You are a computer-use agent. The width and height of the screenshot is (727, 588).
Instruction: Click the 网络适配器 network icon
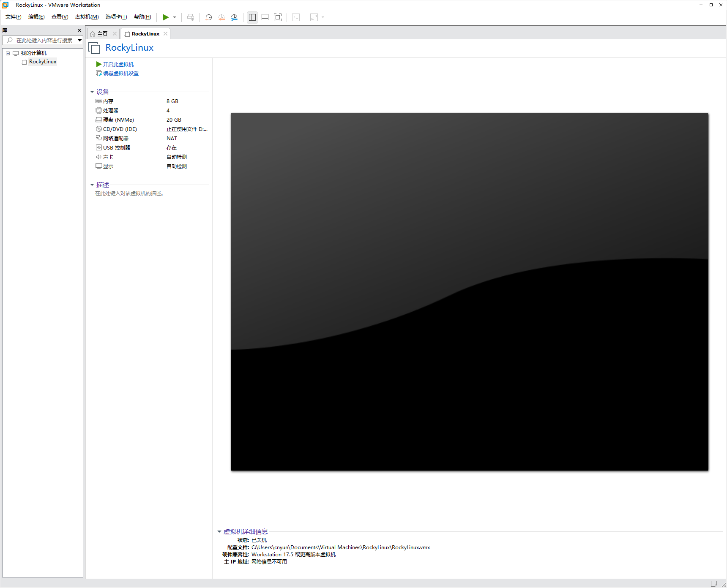[99, 139]
